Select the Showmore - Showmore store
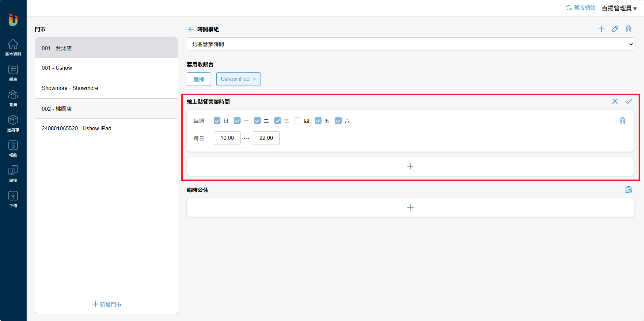 point(106,88)
